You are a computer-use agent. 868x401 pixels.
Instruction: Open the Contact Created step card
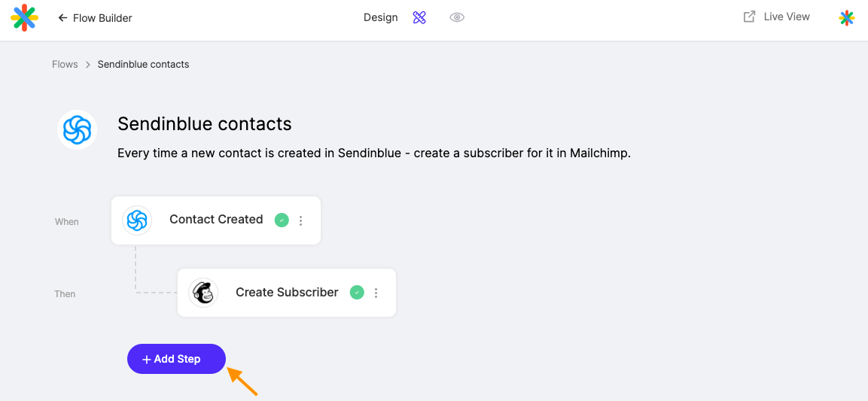click(216, 220)
